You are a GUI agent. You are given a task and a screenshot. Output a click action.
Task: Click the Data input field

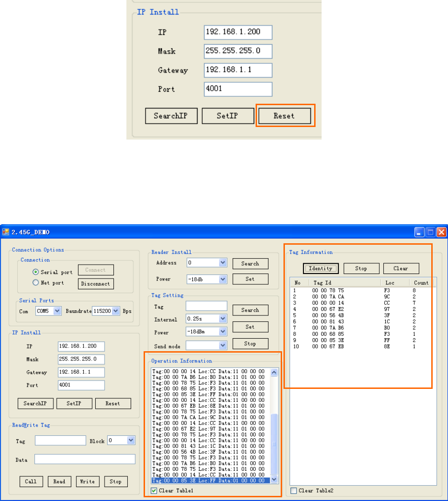coord(85,459)
